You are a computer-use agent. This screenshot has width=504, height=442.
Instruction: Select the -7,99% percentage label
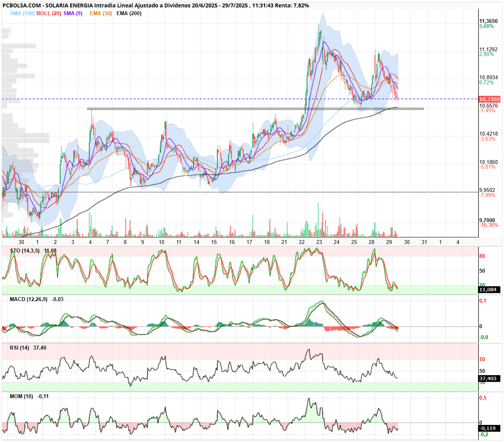pos(487,195)
